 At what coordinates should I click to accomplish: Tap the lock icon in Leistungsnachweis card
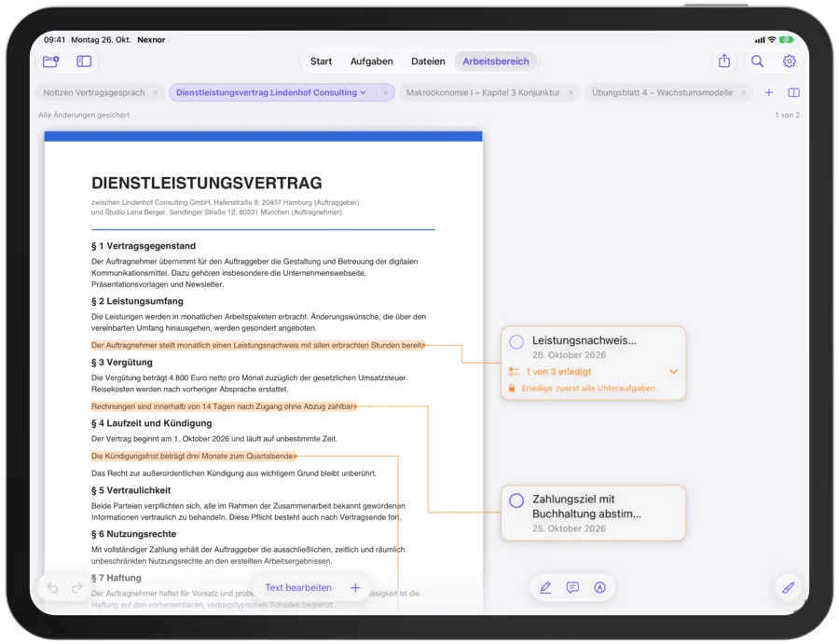(512, 389)
